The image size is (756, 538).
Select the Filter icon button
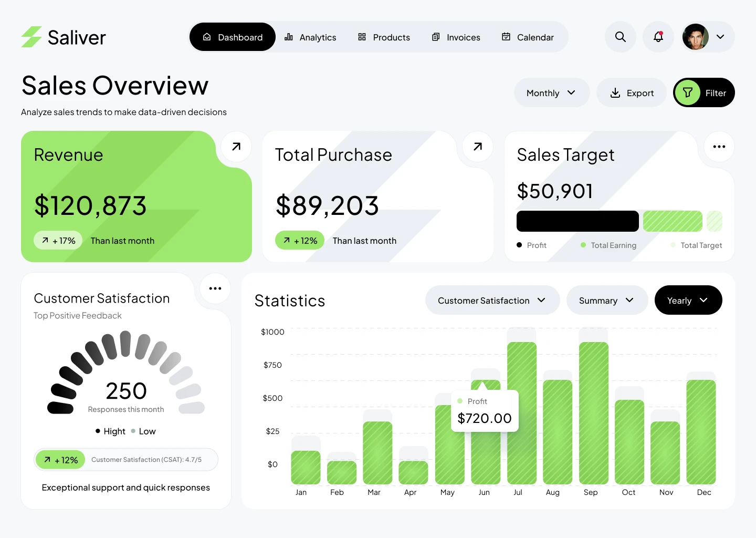[x=688, y=92]
